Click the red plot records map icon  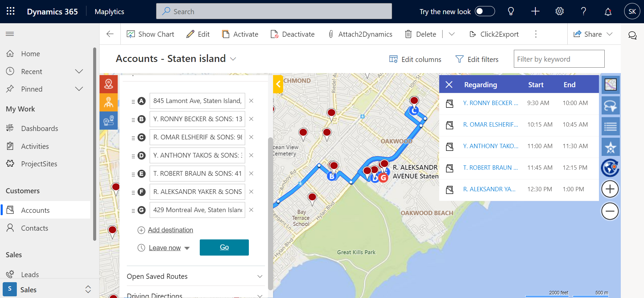(109, 84)
